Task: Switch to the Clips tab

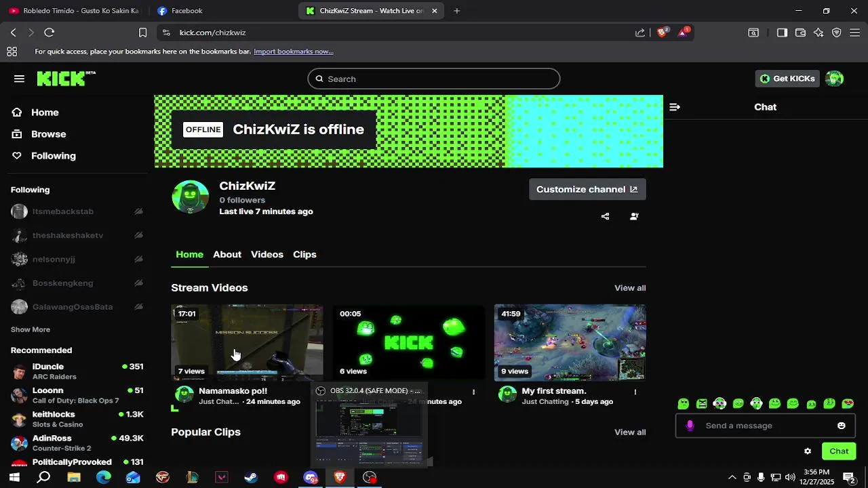Action: click(x=304, y=254)
